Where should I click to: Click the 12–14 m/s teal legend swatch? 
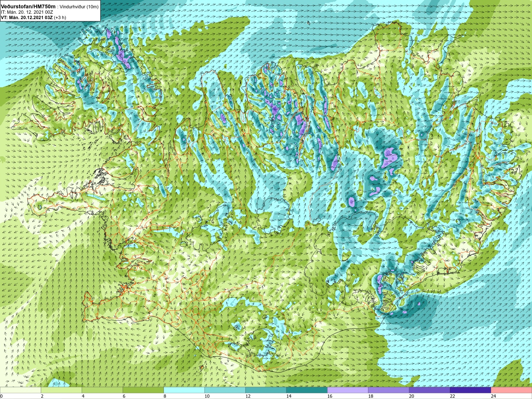point(266,390)
